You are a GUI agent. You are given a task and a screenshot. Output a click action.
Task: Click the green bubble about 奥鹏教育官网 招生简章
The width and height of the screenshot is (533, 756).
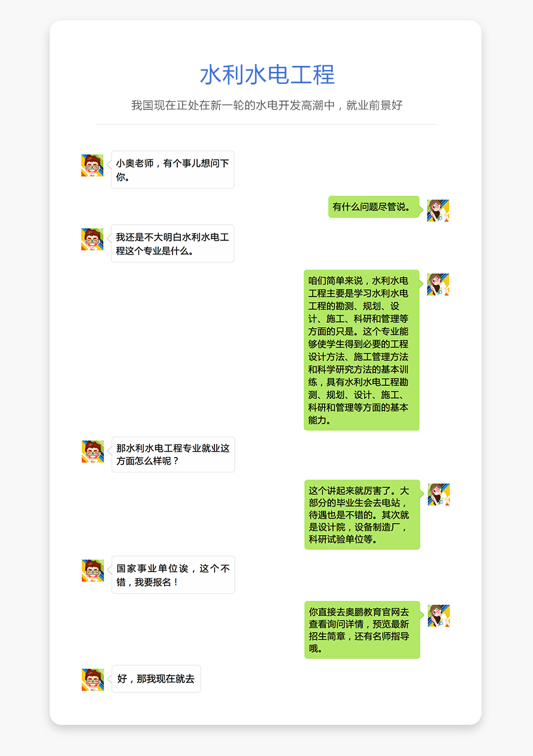[362, 630]
